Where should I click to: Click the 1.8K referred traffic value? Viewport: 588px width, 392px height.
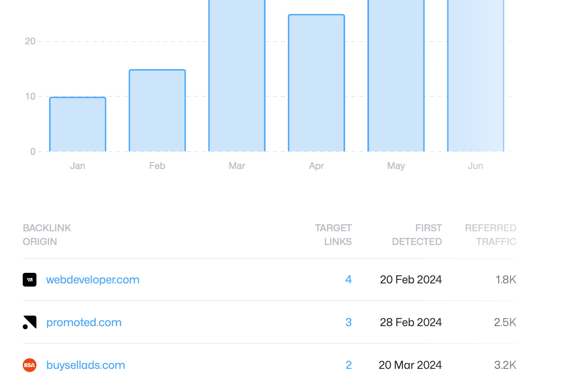(x=506, y=279)
